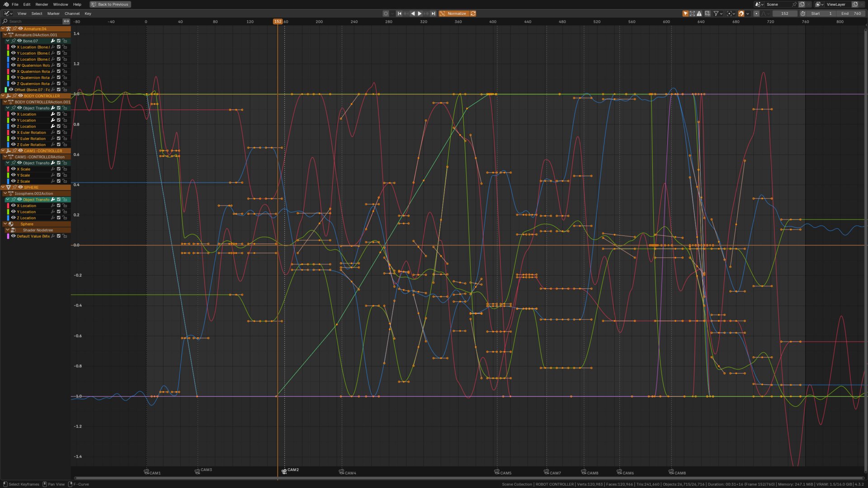This screenshot has width=868, height=488.
Task: Collapse the BODY CONTROLLER object
Action: click(3, 96)
